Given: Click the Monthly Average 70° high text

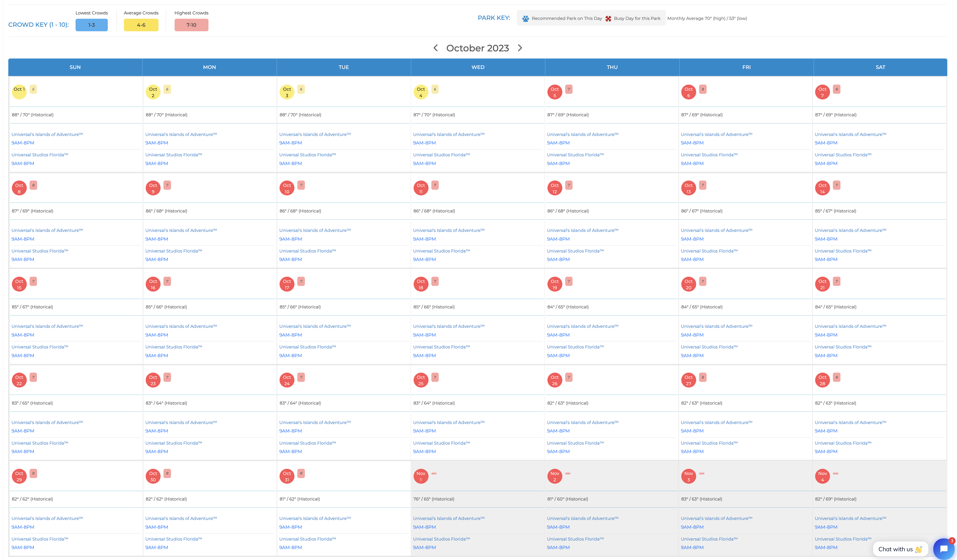Looking at the screenshot, I should [x=707, y=19].
